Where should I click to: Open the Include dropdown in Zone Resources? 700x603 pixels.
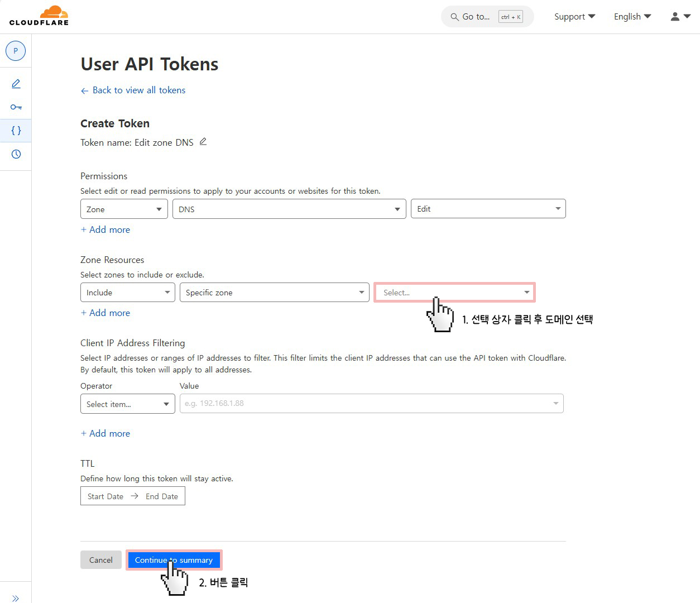(x=128, y=293)
